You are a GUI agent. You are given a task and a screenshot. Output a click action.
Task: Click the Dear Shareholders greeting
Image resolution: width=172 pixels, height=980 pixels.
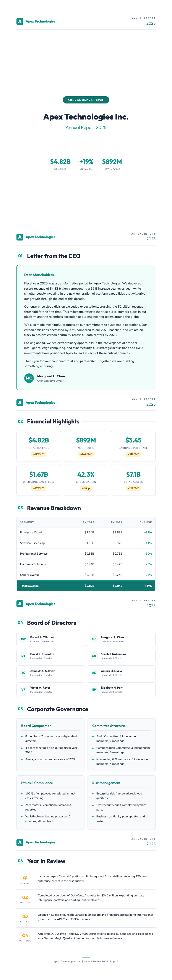(x=40, y=275)
